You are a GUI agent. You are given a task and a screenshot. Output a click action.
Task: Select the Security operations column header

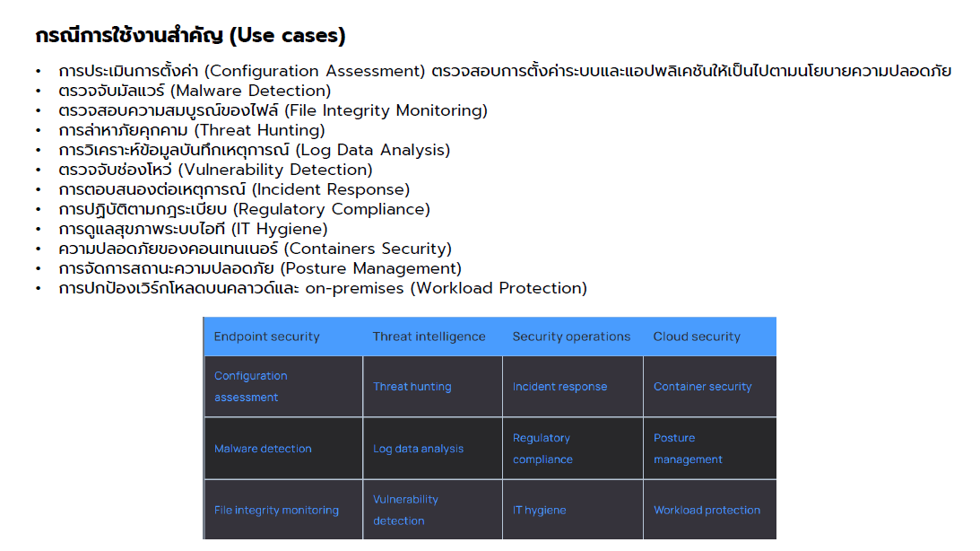(571, 337)
